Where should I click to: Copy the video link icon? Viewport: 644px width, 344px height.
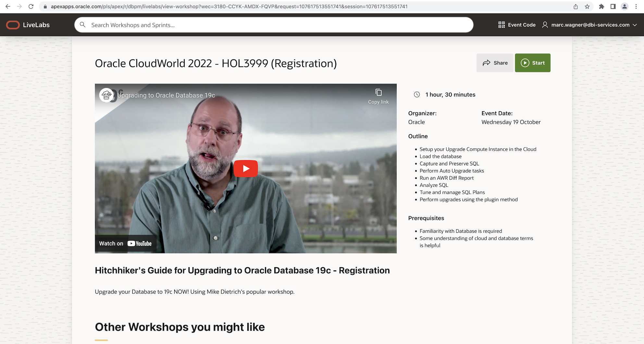pyautogui.click(x=378, y=92)
